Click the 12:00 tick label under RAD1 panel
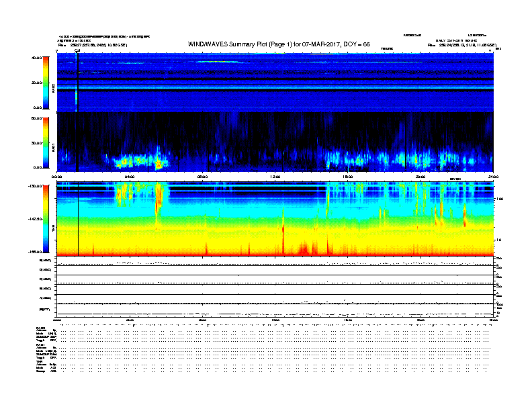Screen dimensions: 532x411 tap(275, 177)
